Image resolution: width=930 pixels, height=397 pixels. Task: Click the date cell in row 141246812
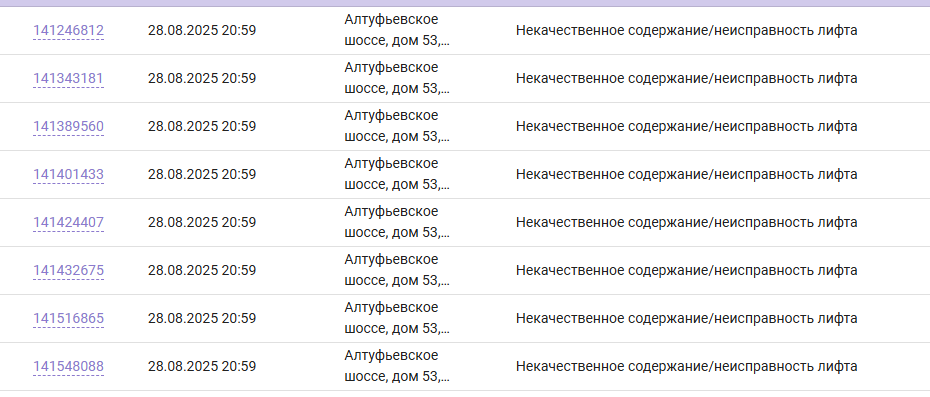[202, 30]
